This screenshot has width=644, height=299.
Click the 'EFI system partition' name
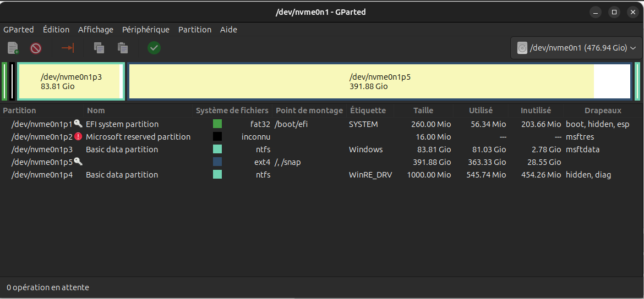point(122,124)
